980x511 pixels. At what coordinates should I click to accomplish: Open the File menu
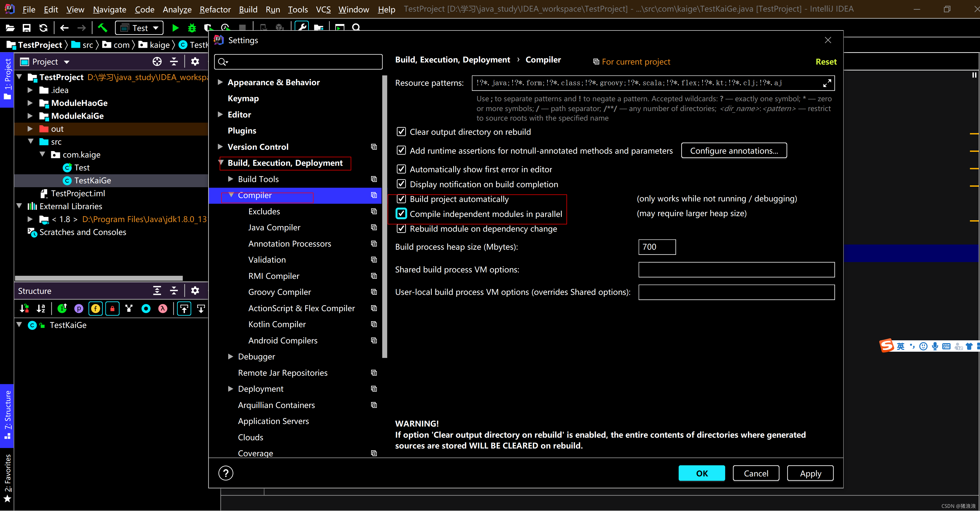tap(29, 10)
